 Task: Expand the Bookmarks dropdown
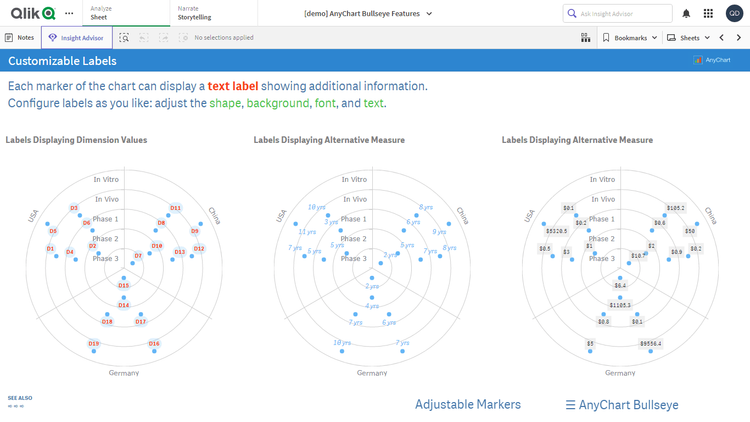[630, 38]
